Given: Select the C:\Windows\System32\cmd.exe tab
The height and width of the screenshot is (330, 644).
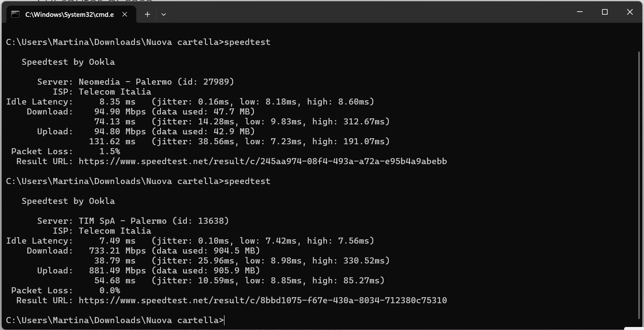Looking at the screenshot, I should 69,14.
